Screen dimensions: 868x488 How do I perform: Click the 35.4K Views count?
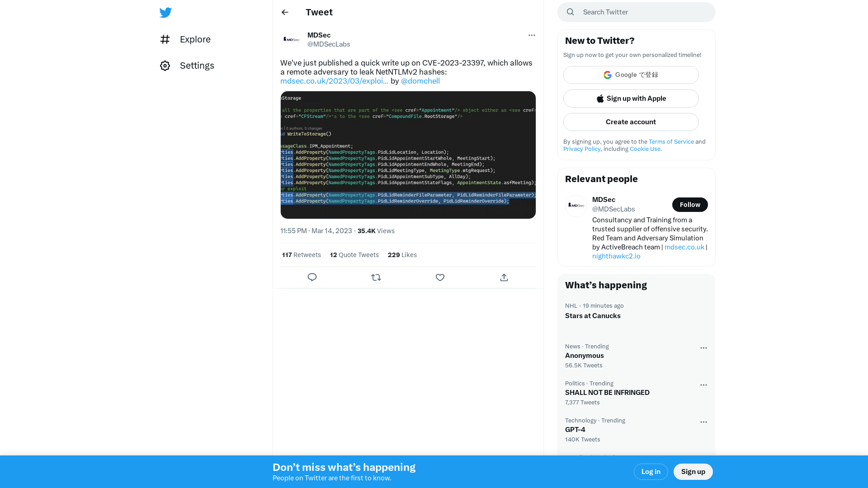coord(376,231)
